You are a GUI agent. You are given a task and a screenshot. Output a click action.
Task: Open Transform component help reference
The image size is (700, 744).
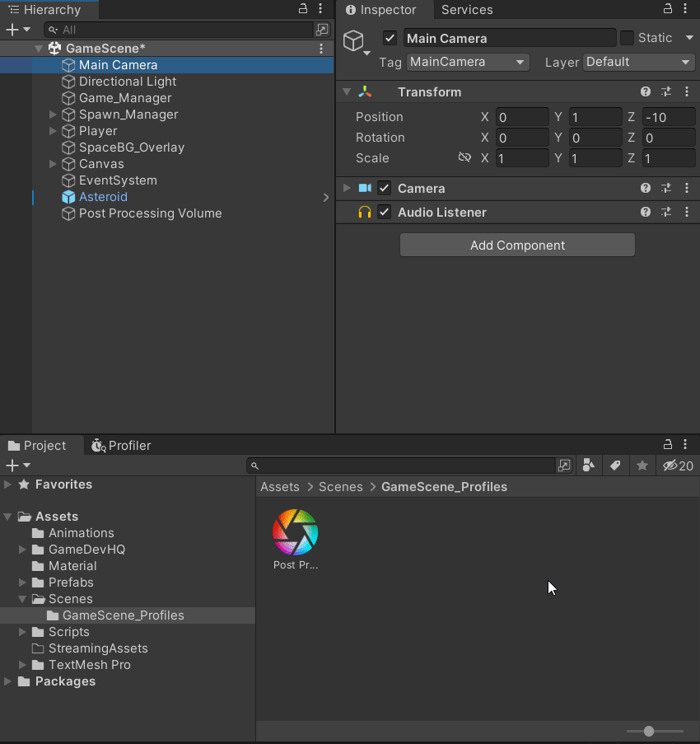click(646, 91)
